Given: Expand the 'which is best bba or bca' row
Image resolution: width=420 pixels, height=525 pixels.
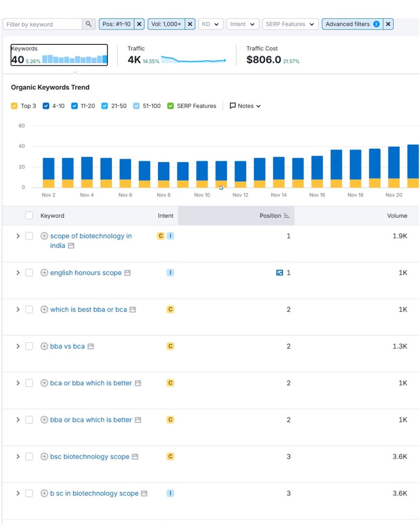Looking at the screenshot, I should (18, 310).
